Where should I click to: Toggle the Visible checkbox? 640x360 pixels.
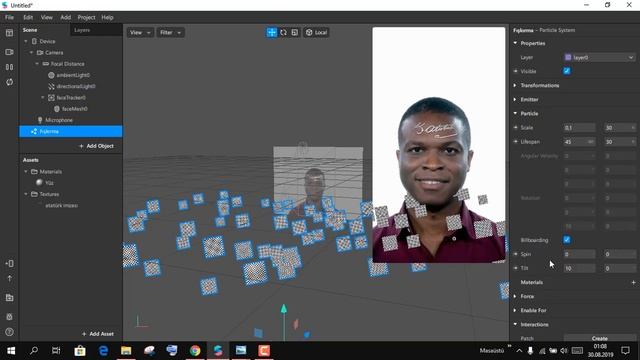click(x=567, y=71)
